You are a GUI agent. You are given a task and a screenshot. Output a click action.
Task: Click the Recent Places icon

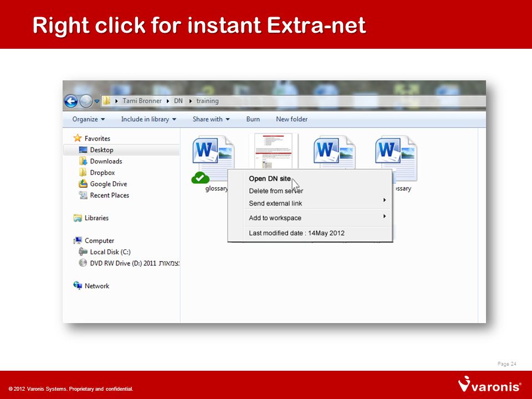pos(83,195)
